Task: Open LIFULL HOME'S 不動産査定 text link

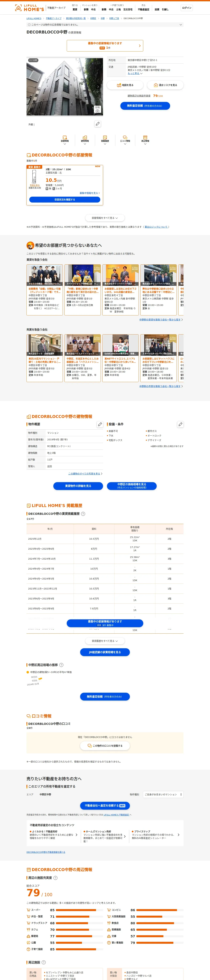Action: tap(116, 815)
